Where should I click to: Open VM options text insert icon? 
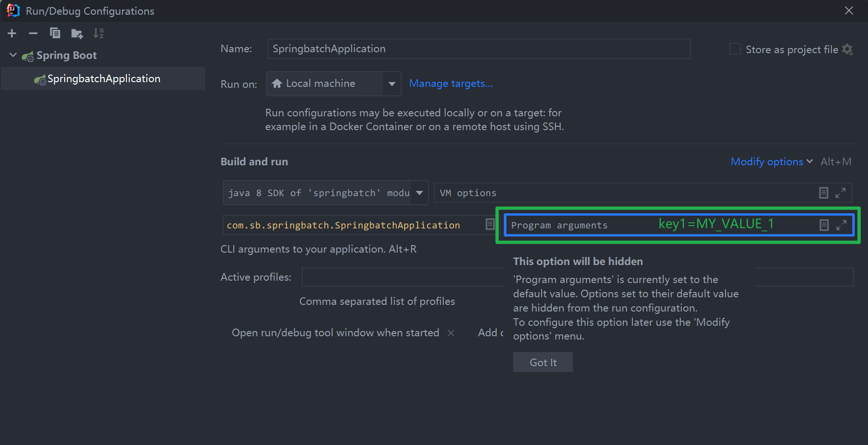click(x=824, y=193)
